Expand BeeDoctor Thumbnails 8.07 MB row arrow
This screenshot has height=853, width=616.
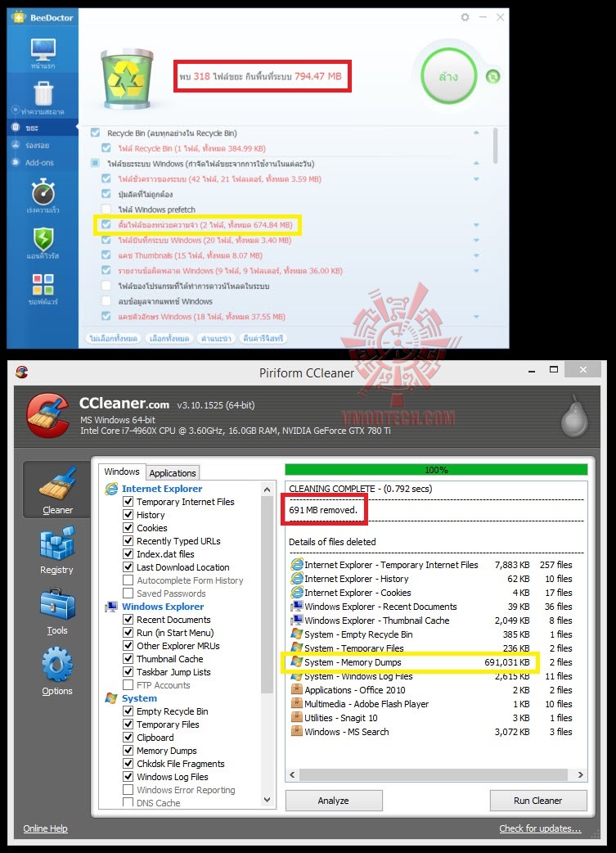coord(476,255)
